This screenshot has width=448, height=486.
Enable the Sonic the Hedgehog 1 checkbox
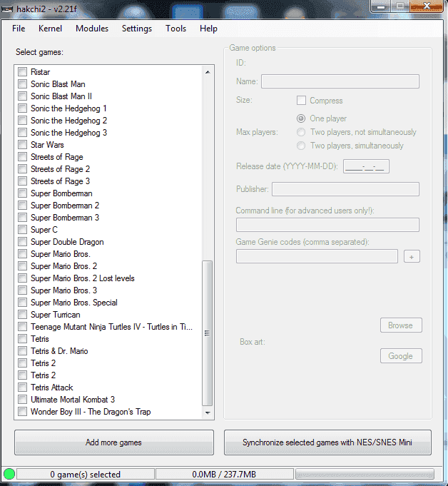coord(22,108)
